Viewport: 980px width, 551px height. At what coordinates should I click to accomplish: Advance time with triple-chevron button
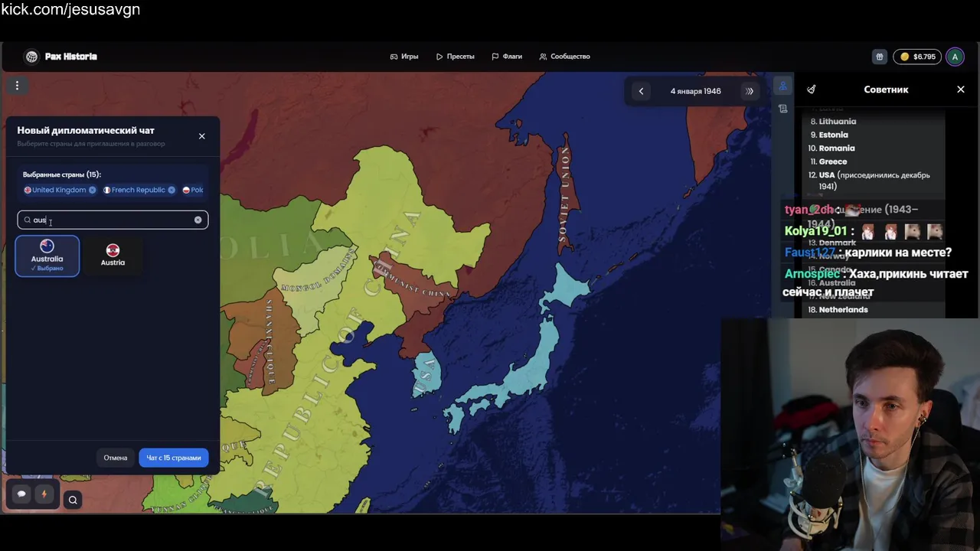coord(750,91)
